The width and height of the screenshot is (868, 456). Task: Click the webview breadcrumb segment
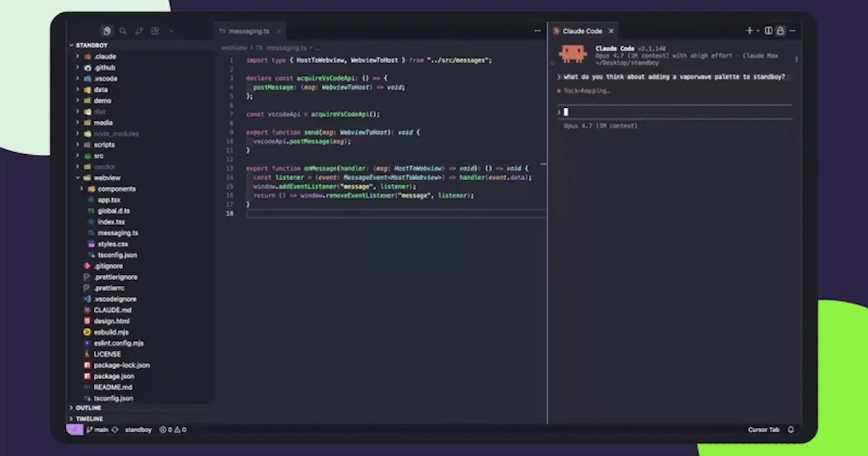click(x=234, y=47)
